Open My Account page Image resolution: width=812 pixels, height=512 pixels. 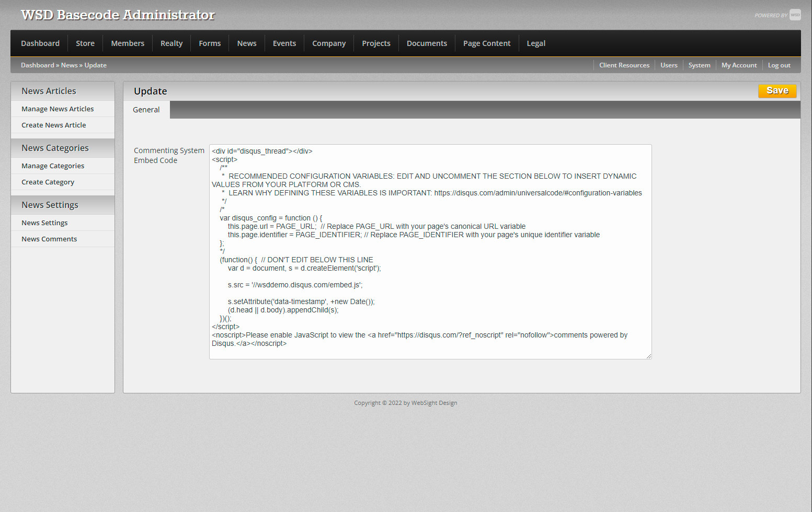739,65
